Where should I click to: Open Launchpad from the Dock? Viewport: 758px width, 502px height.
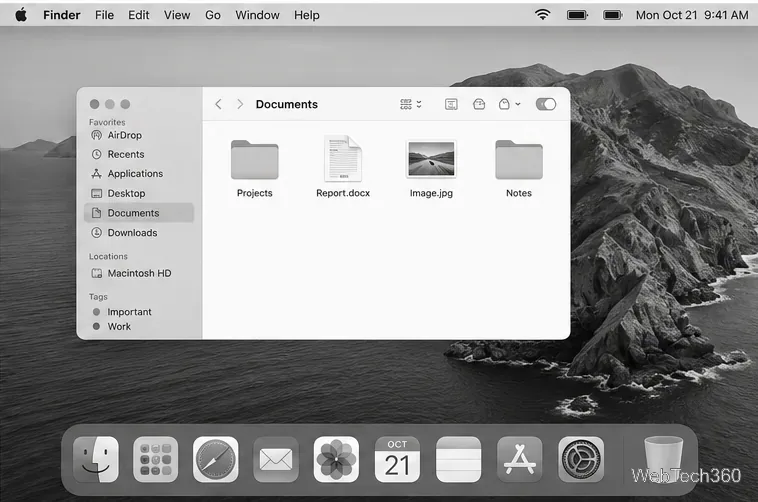156,459
